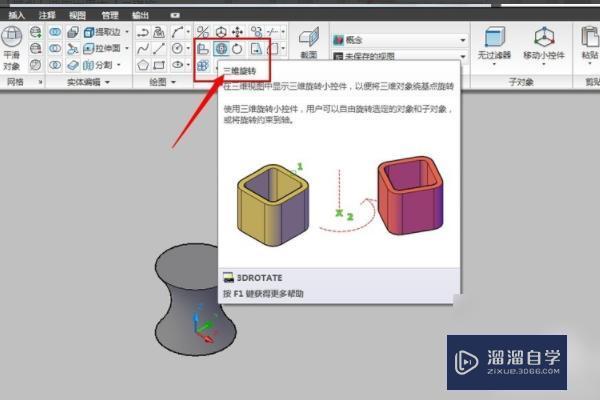
Task: Select the Separate (分割) tool
Action: coord(98,65)
